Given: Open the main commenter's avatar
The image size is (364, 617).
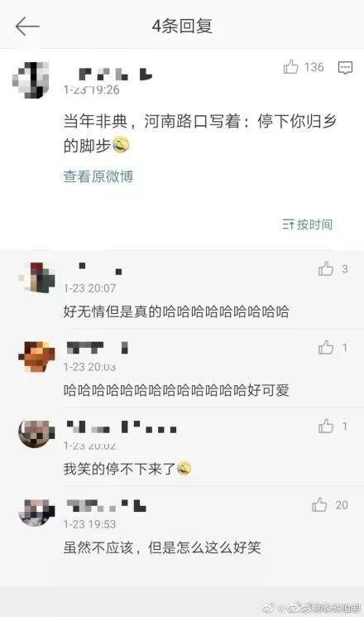Looking at the screenshot, I should pyautogui.click(x=31, y=80).
